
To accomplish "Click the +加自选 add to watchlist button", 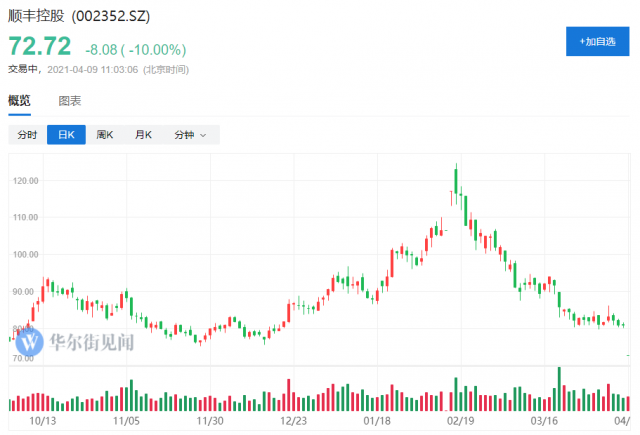I will click(x=597, y=41).
